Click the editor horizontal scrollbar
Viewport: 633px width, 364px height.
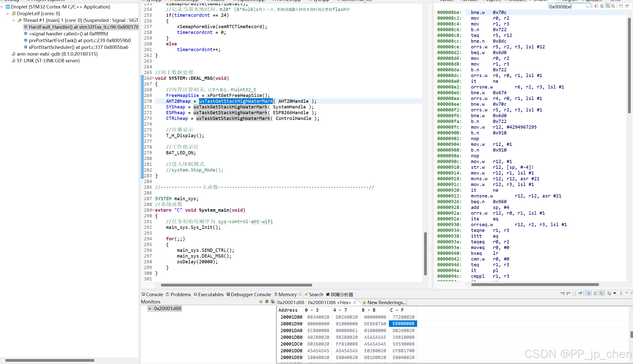[x=236, y=285]
